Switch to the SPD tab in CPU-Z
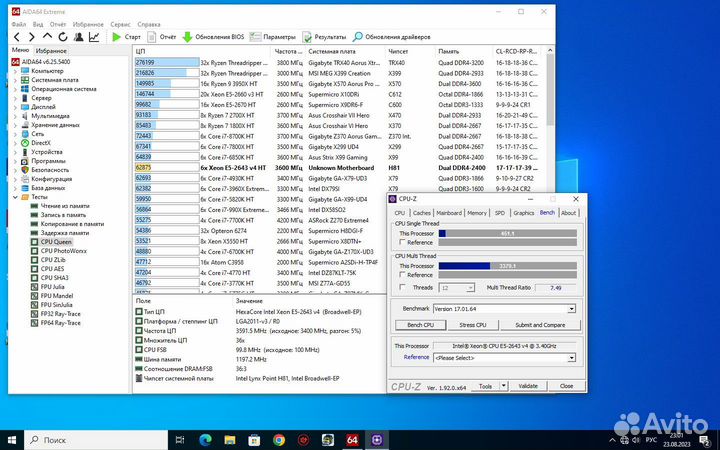 (500, 213)
